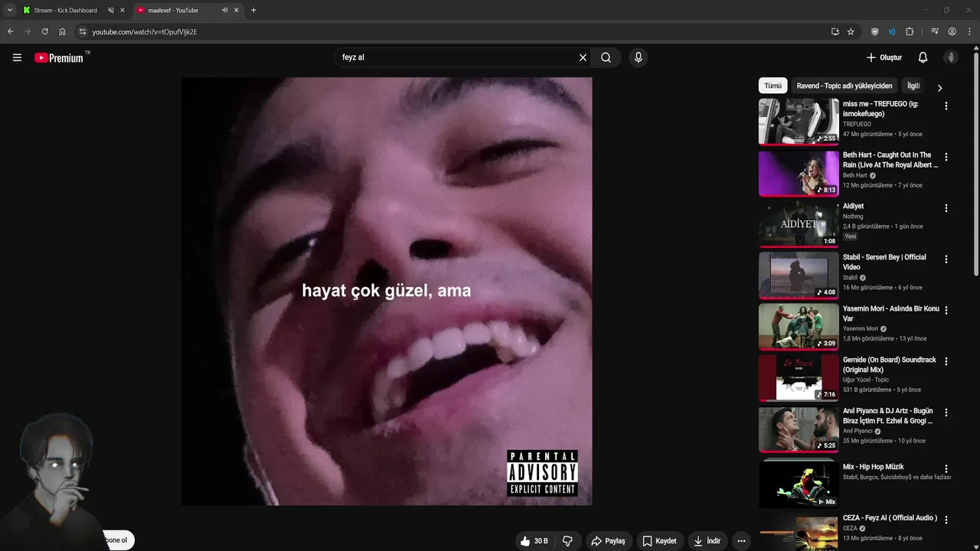This screenshot has height=551, width=980.
Task: Open options for Anıl Piyancı video
Action: (x=946, y=412)
